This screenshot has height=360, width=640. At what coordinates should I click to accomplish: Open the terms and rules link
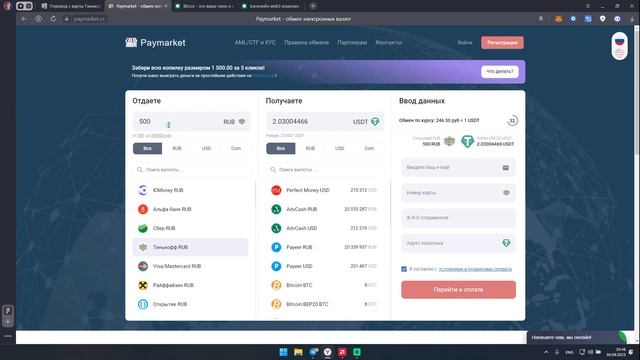tap(475, 269)
